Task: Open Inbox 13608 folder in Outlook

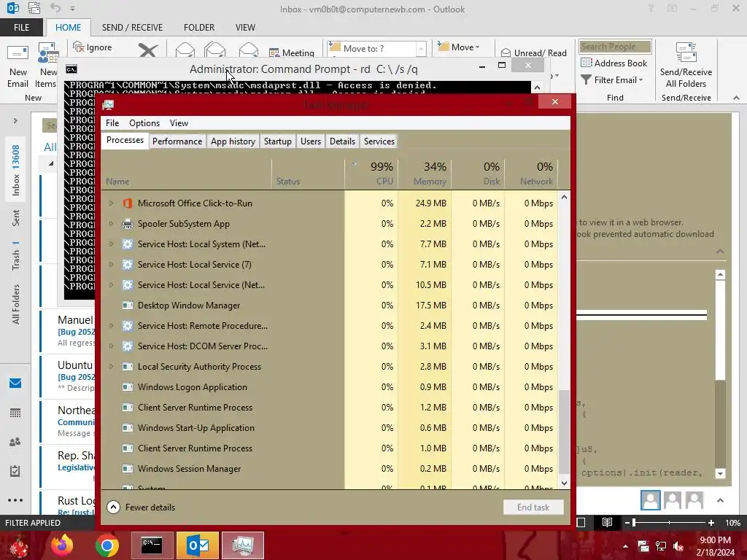Action: (x=15, y=170)
